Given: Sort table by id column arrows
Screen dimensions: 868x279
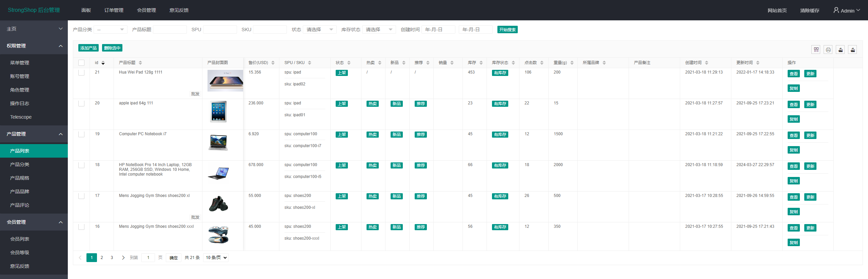Looking at the screenshot, I should coord(103,63).
